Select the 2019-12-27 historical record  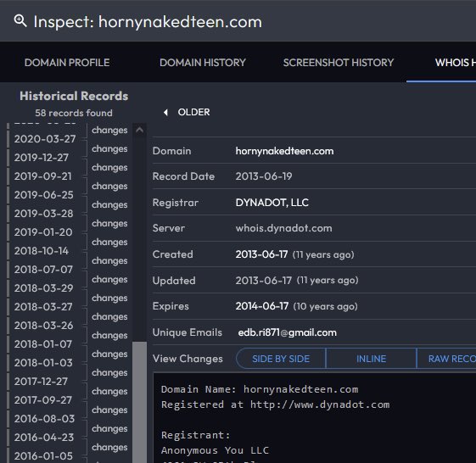coord(42,158)
